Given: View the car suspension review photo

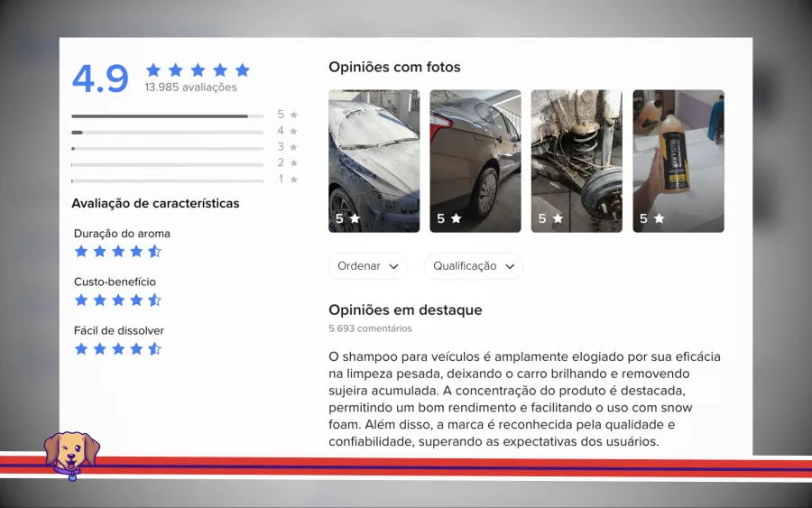Looking at the screenshot, I should coord(577,161).
